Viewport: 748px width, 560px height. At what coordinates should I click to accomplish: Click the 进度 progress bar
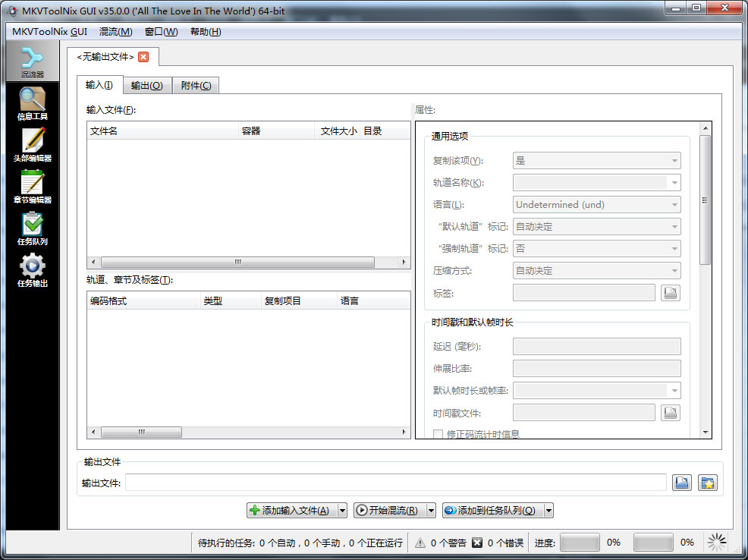[x=579, y=543]
